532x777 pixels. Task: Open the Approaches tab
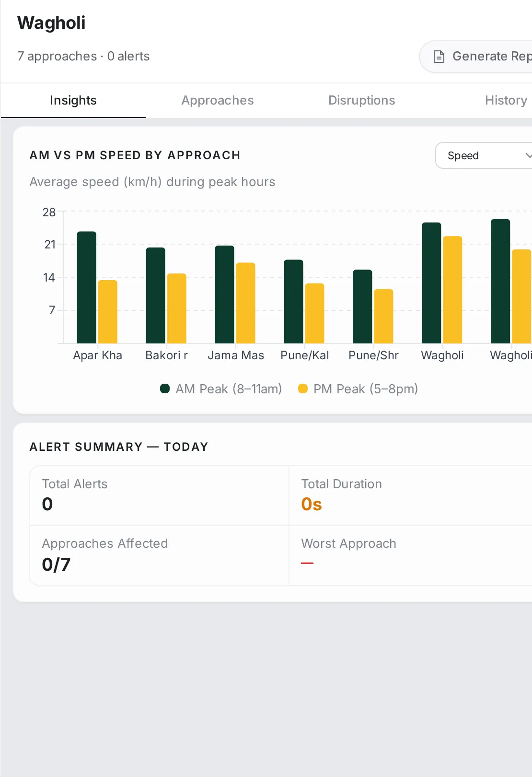(x=218, y=100)
